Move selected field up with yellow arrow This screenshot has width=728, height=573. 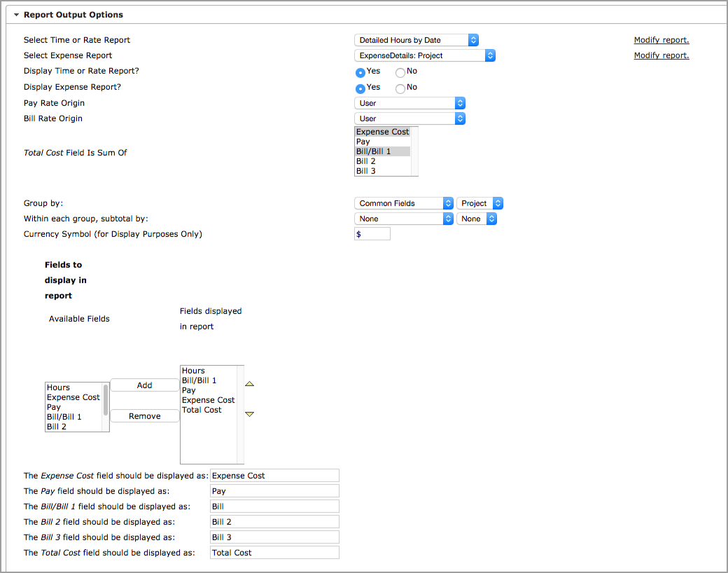coord(249,384)
